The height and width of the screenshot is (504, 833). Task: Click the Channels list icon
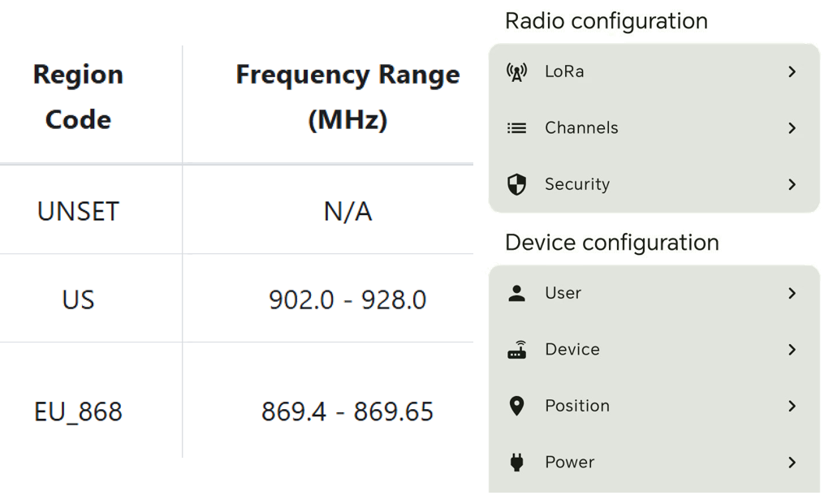click(x=516, y=128)
